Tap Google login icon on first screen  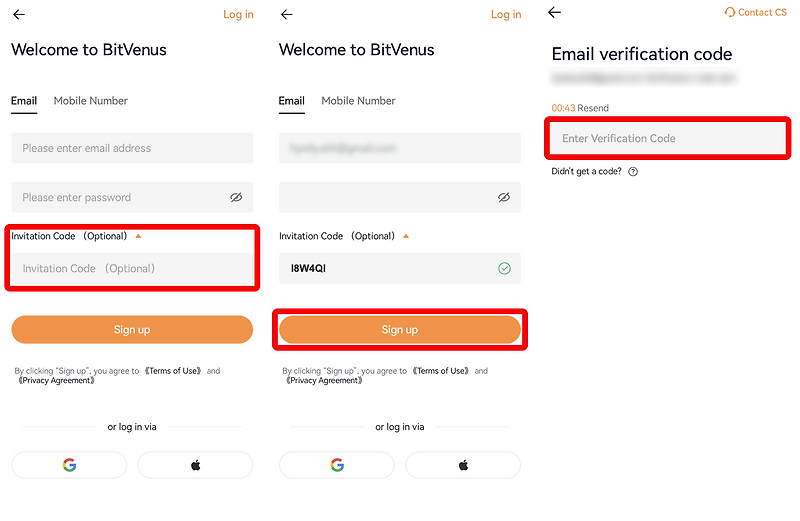pos(69,465)
